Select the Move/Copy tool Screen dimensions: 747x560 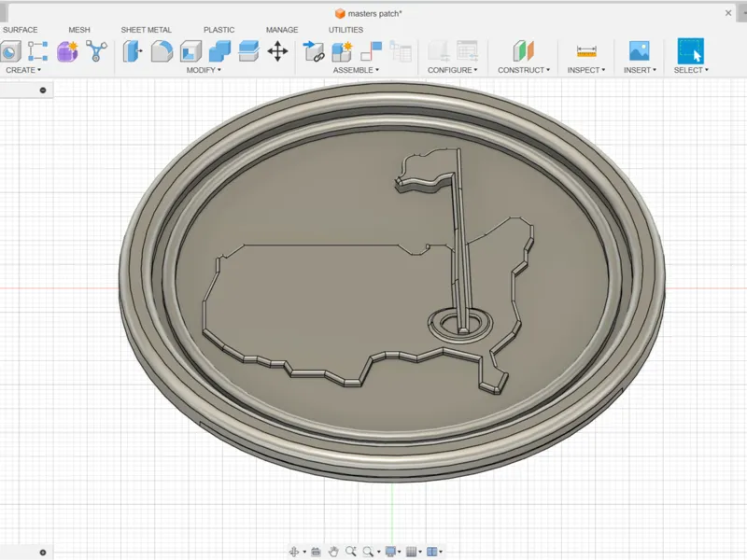tap(277, 51)
